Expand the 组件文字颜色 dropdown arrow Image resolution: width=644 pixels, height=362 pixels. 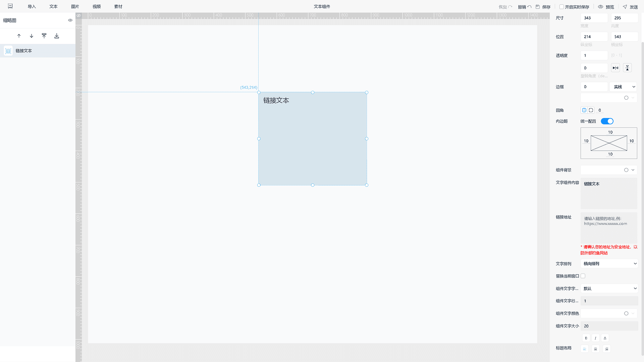point(633,314)
